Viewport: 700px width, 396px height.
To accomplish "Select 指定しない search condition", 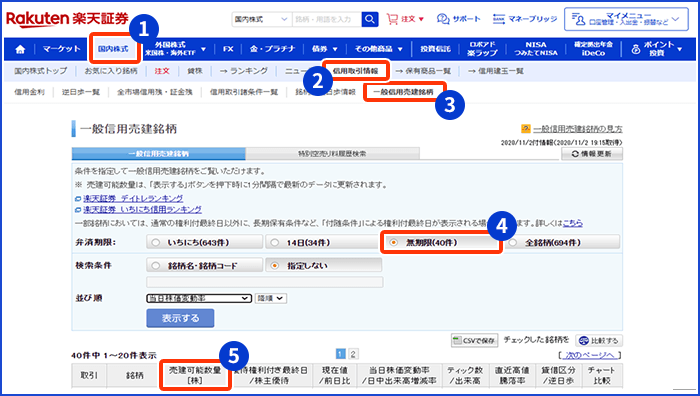I will (x=324, y=265).
